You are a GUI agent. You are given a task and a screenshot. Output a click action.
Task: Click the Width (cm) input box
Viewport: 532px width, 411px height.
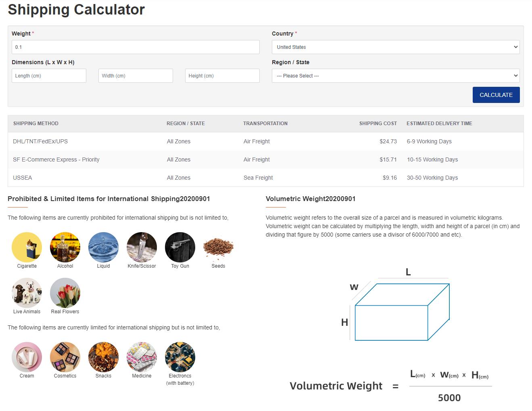click(x=136, y=76)
